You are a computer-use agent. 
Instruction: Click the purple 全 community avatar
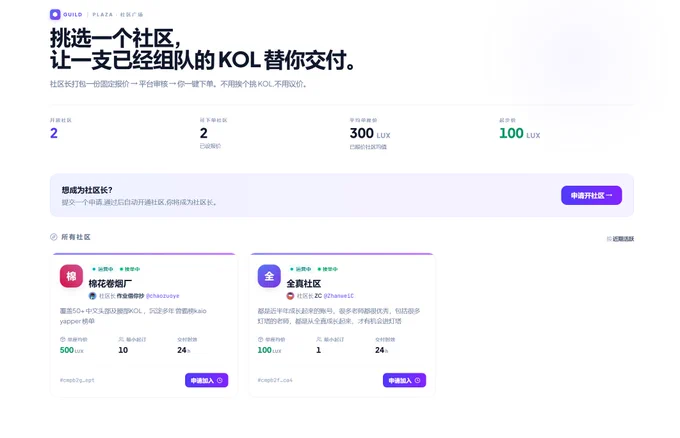pos(269,276)
